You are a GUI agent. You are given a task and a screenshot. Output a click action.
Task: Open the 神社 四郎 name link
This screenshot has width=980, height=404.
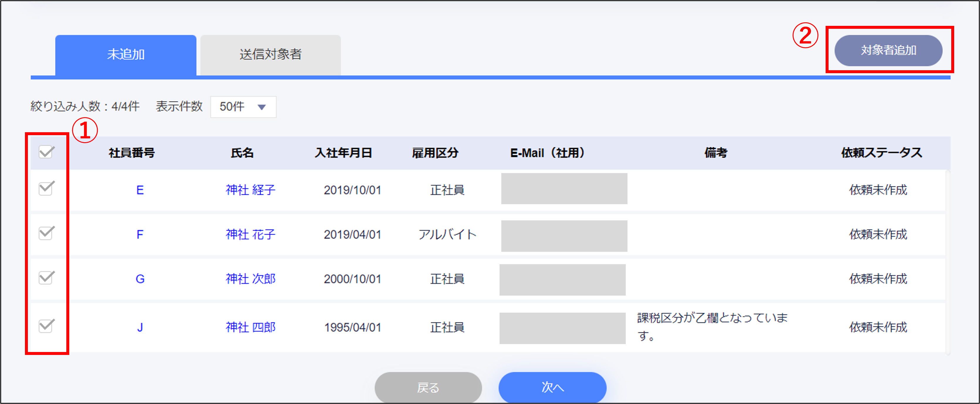(x=250, y=327)
